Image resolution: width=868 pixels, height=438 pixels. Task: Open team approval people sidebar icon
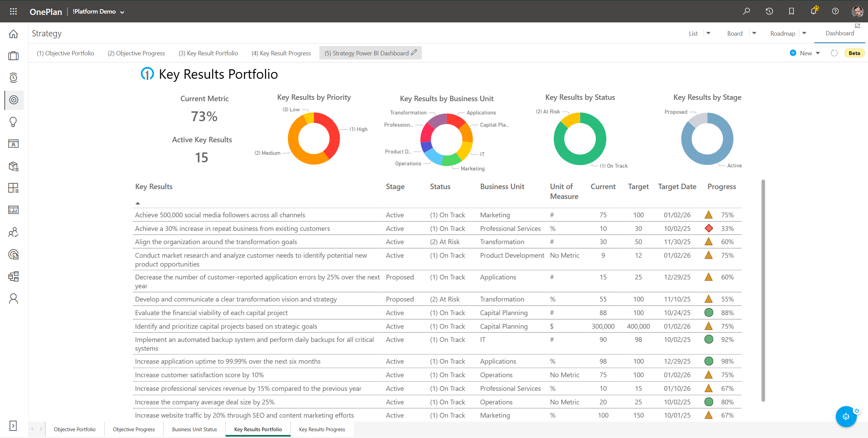13,232
